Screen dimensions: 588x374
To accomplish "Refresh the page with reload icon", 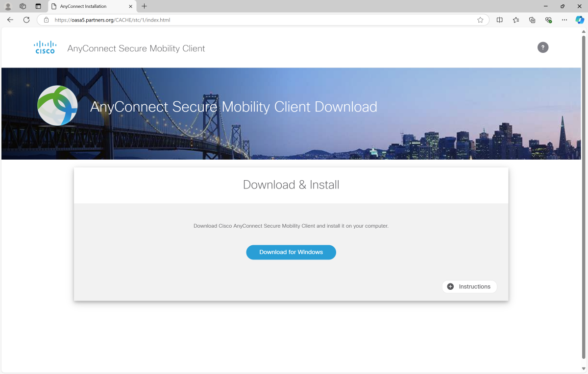I will (26, 20).
